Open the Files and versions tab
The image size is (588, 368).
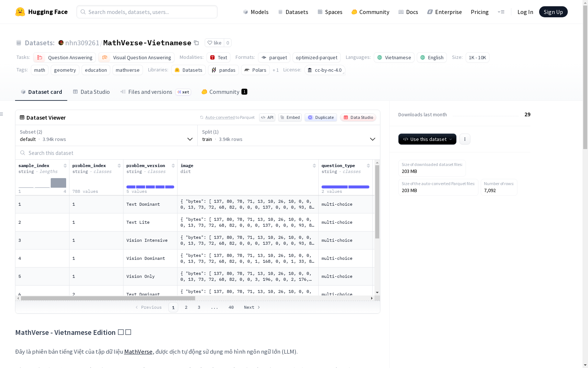point(155,92)
